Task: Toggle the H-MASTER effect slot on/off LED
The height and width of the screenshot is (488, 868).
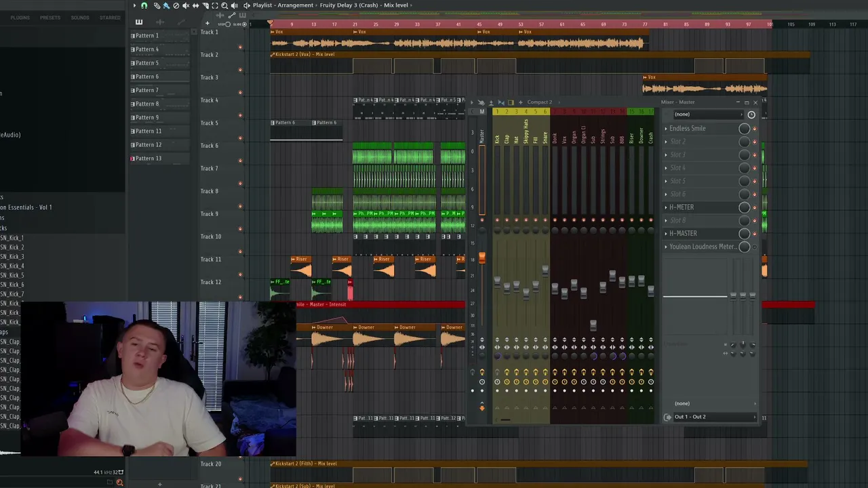Action: pyautogui.click(x=754, y=234)
